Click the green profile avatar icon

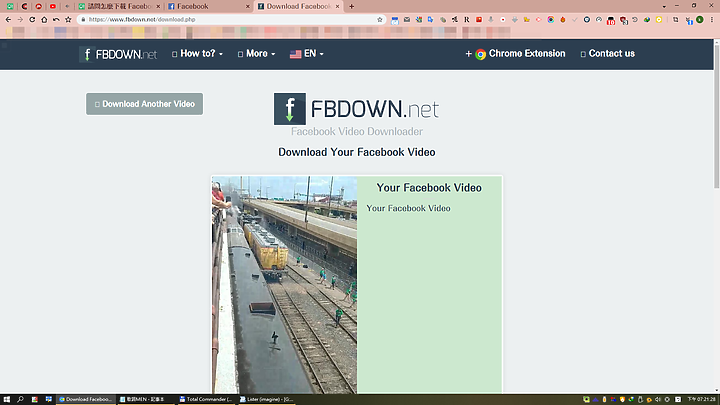[x=700, y=19]
